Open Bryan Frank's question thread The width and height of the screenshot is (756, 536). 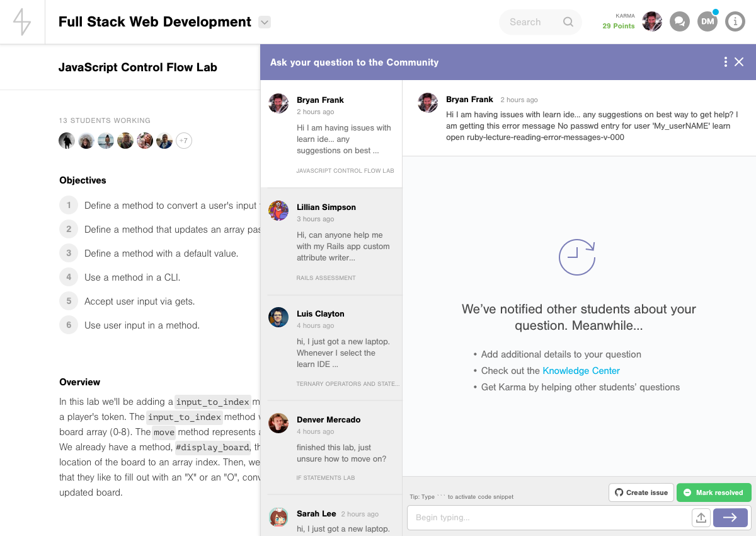pos(331,134)
